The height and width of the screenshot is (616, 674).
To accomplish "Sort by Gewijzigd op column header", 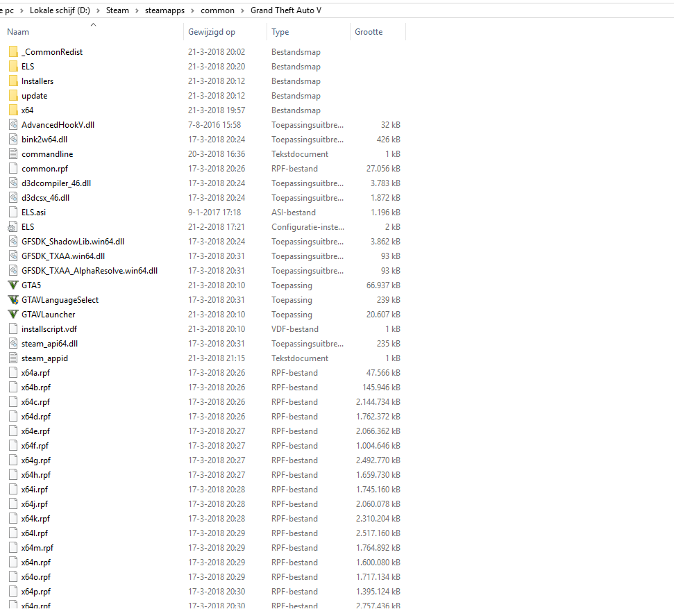I will click(212, 32).
